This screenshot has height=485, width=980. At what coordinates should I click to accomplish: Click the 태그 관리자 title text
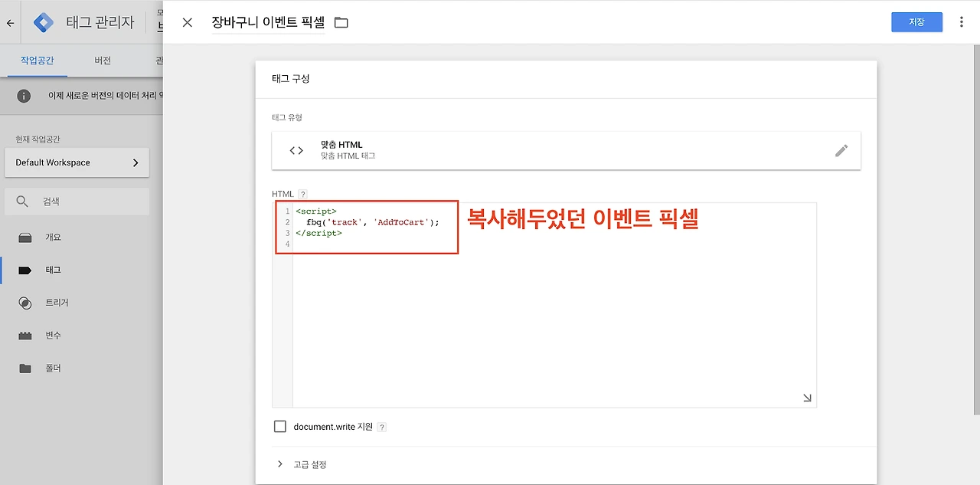point(100,22)
